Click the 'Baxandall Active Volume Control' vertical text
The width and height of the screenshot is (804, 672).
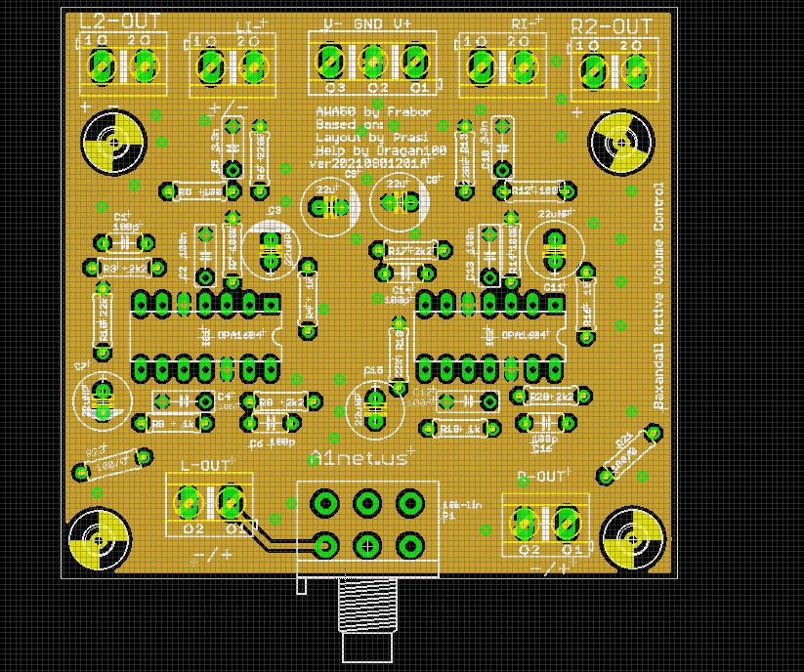coord(657,296)
